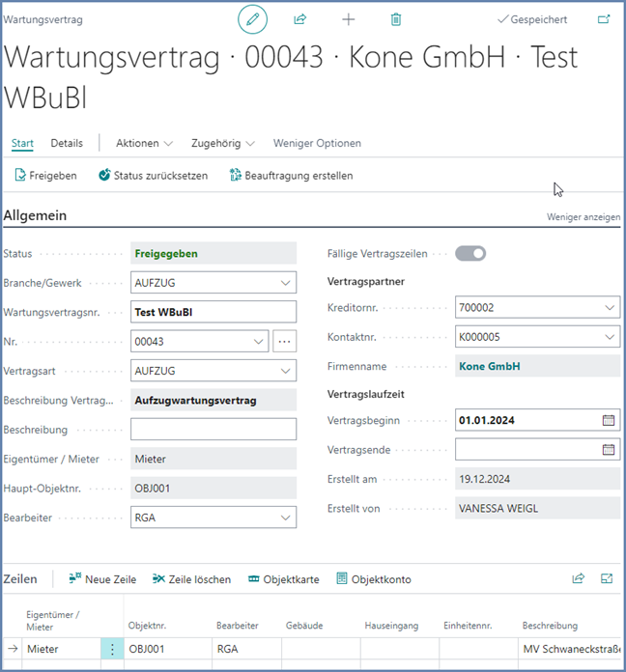Switch to the Details tab
Screen dimensions: 626x672
[x=67, y=143]
